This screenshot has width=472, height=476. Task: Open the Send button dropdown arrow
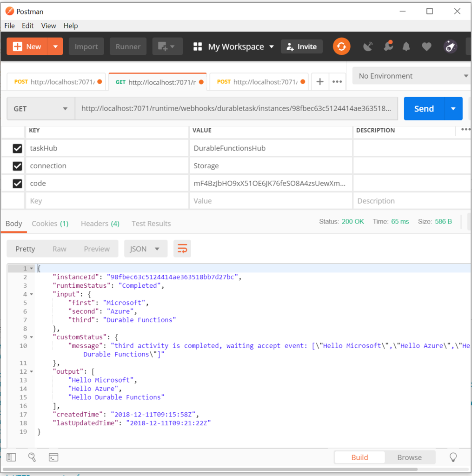click(x=453, y=108)
